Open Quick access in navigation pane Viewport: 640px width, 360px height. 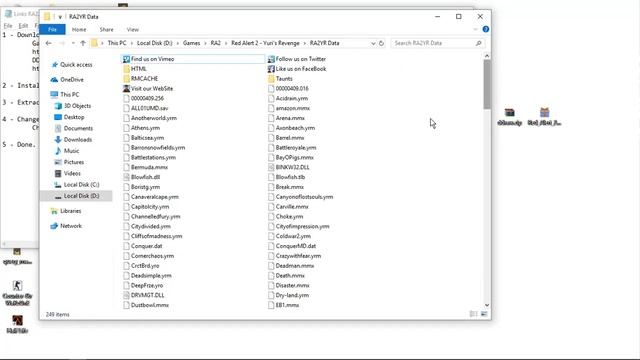[x=72, y=64]
